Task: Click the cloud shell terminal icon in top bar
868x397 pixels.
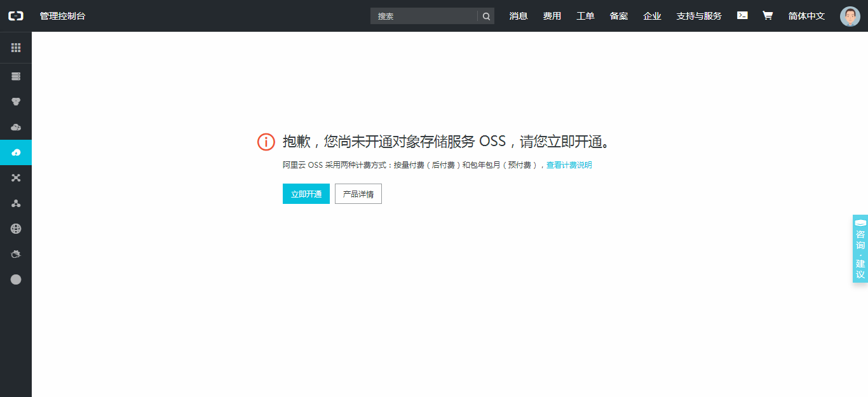Action: [742, 15]
